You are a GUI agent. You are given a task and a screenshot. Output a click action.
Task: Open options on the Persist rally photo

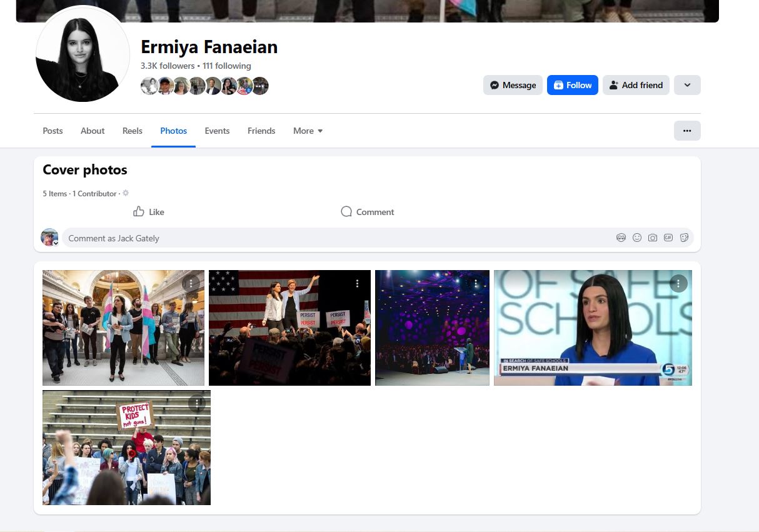click(357, 283)
